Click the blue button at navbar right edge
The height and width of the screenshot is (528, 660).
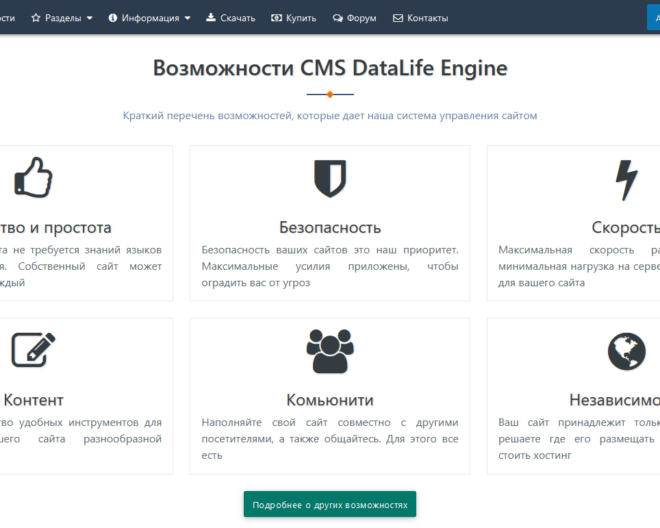tap(653, 18)
